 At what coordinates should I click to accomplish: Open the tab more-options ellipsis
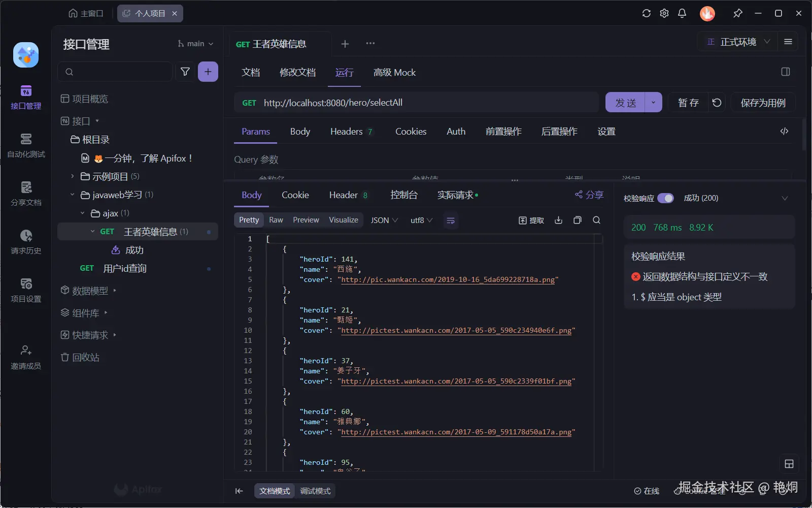pyautogui.click(x=370, y=43)
